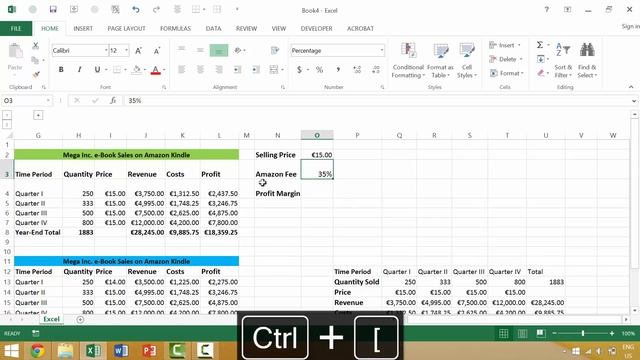
Task: Click Increase Decimal icon
Action: point(357,70)
